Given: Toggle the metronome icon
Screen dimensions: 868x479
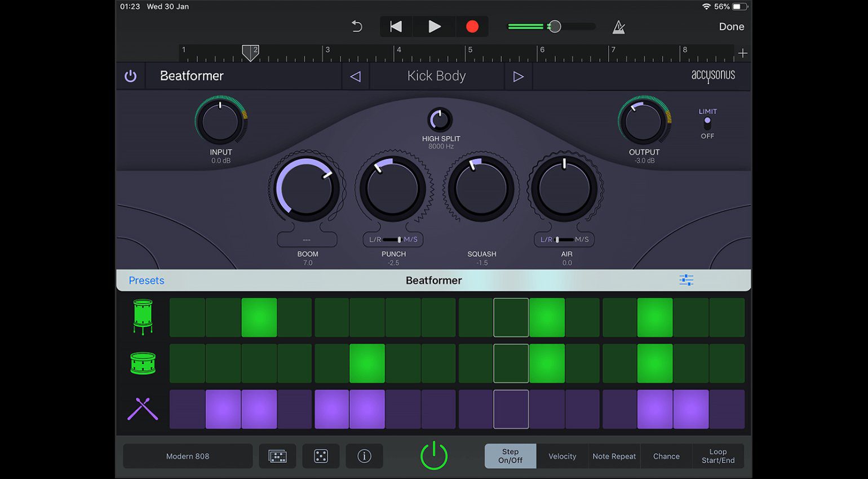Looking at the screenshot, I should (618, 26).
